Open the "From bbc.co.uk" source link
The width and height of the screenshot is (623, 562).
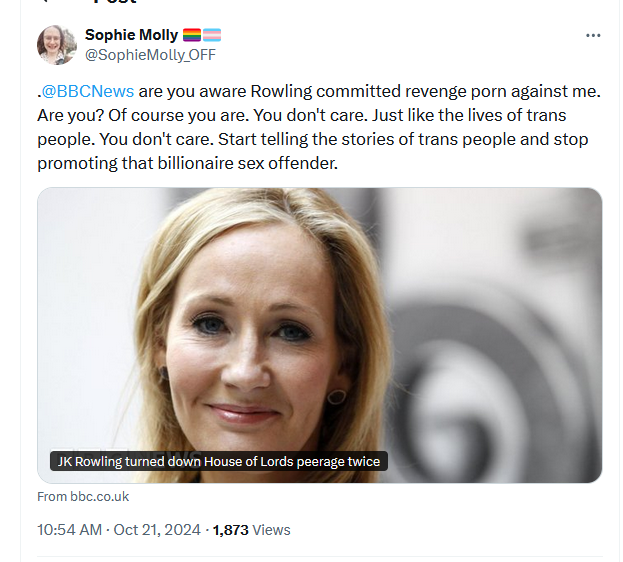pos(83,496)
